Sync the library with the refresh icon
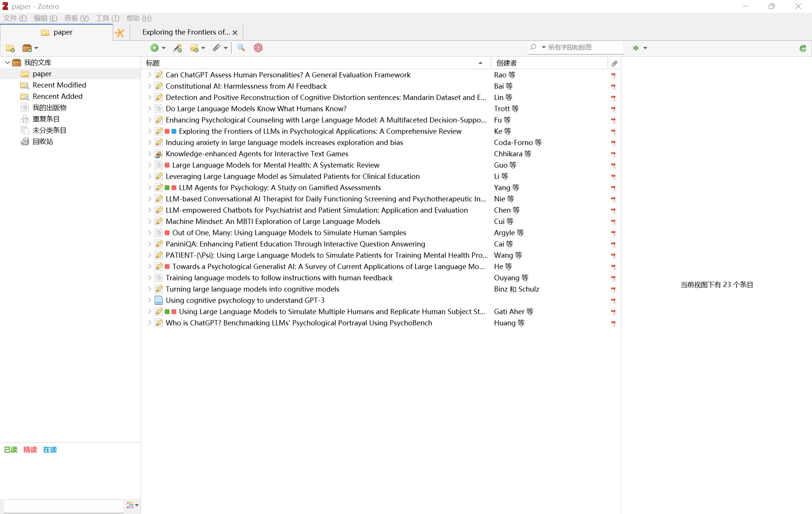Viewport: 812px width, 514px height. pos(803,48)
